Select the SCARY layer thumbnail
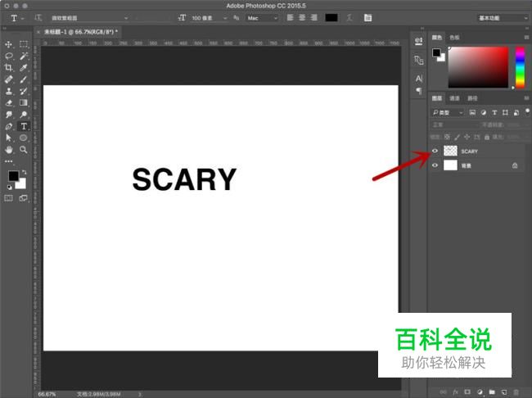Screen dimensions: 532x398 tap(451, 151)
